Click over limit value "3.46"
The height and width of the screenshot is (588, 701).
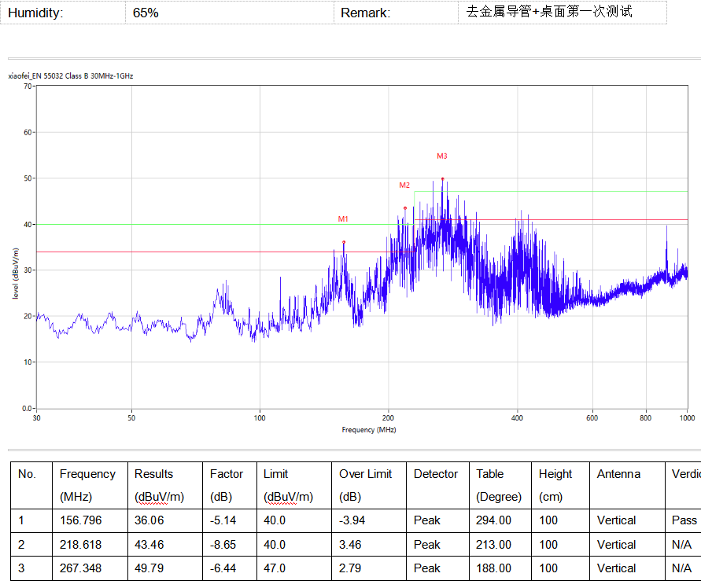pyautogui.click(x=349, y=545)
